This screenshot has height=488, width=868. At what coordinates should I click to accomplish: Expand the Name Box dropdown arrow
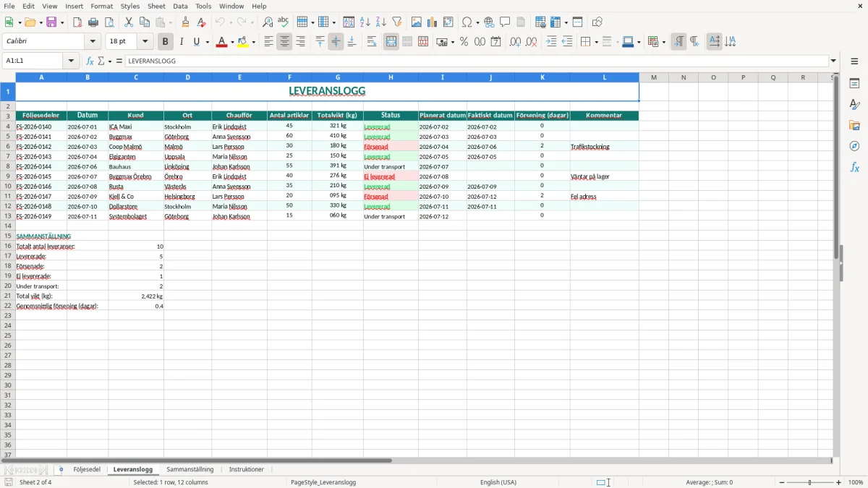(71, 61)
